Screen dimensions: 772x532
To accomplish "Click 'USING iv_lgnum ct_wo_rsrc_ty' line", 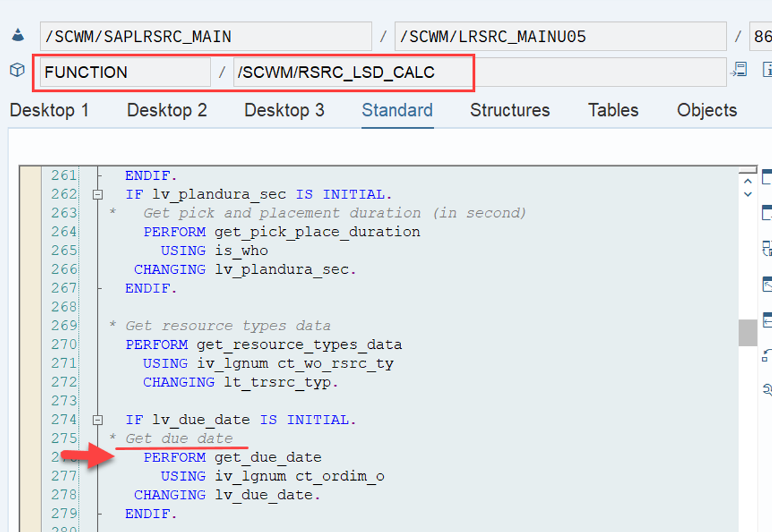I will point(268,364).
